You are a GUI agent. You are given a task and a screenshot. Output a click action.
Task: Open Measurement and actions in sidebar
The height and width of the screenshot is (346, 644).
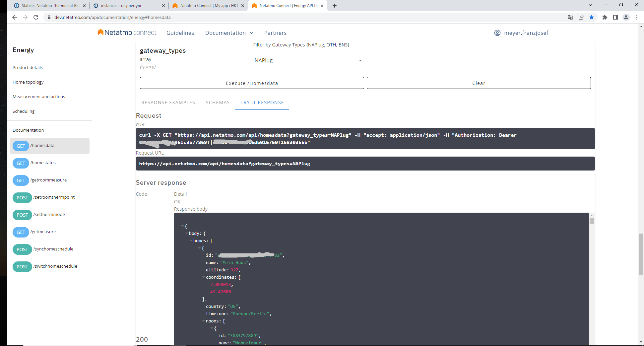[39, 97]
